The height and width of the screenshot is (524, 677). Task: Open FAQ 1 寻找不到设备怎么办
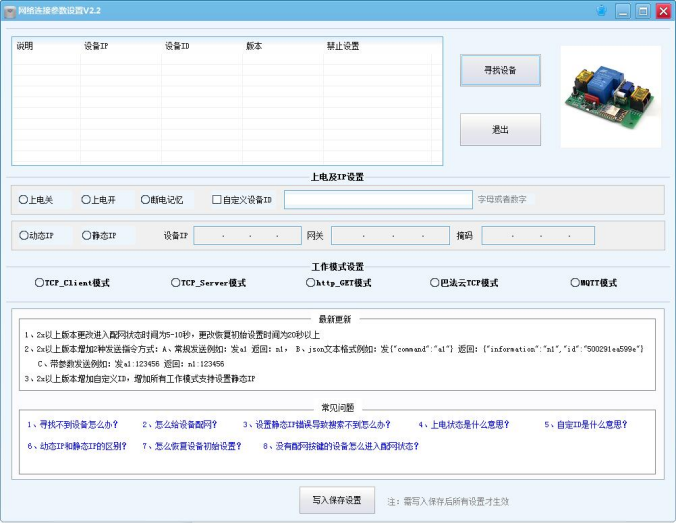73,425
